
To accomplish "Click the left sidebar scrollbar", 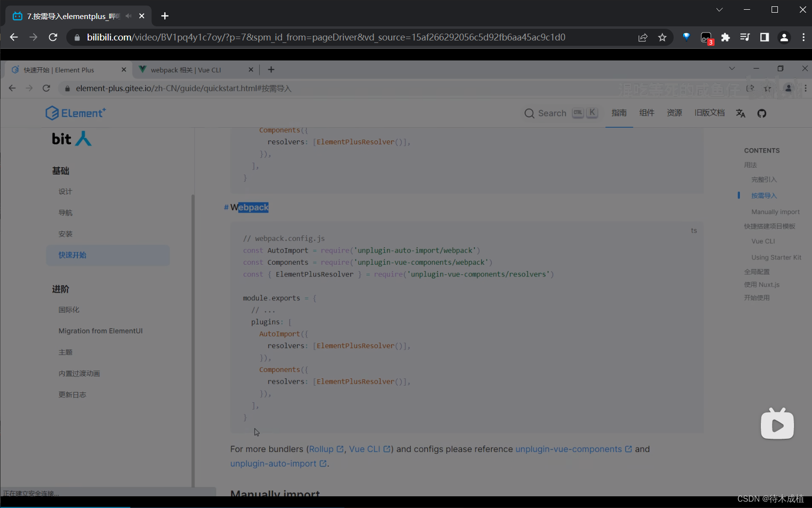I will click(193, 340).
